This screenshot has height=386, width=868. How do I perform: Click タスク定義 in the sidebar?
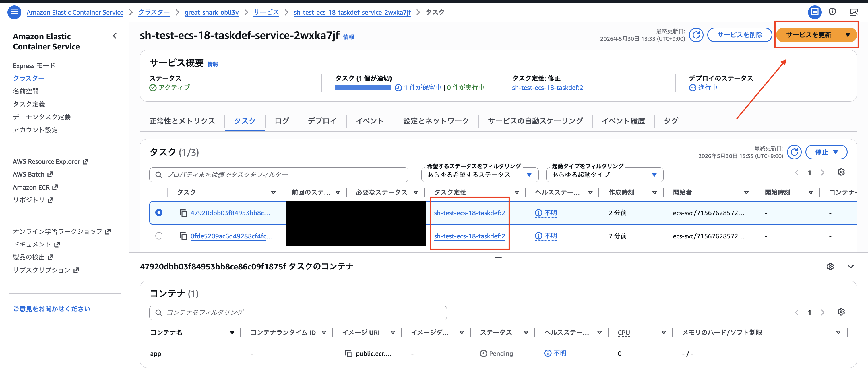point(29,104)
